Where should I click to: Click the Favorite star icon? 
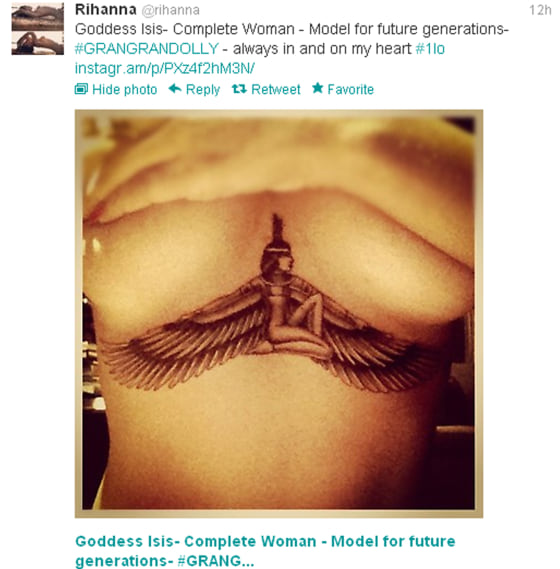(x=318, y=88)
